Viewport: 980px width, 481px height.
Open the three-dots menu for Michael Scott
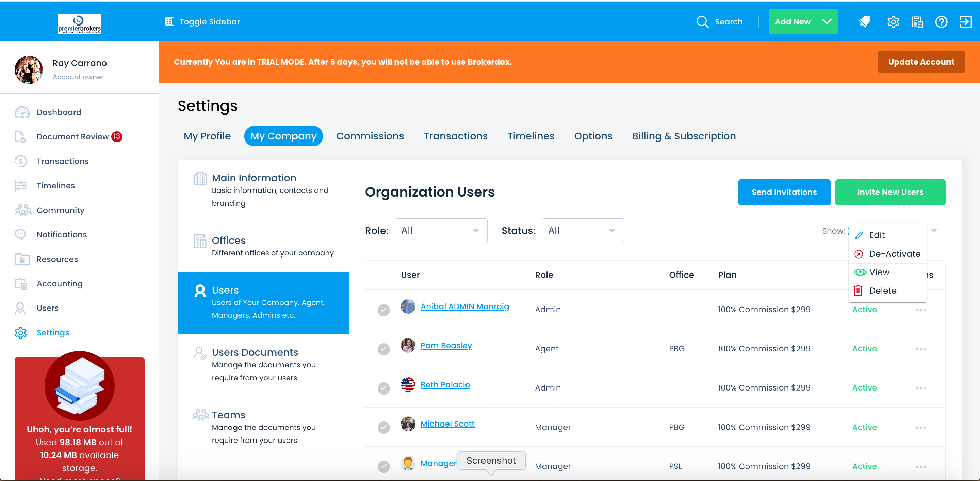[921, 427]
